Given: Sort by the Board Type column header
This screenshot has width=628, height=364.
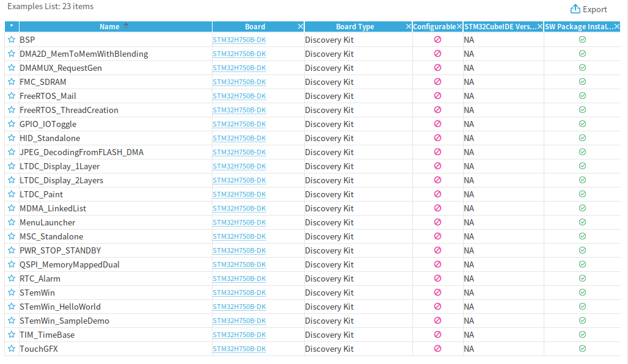Looking at the screenshot, I should (355, 26).
